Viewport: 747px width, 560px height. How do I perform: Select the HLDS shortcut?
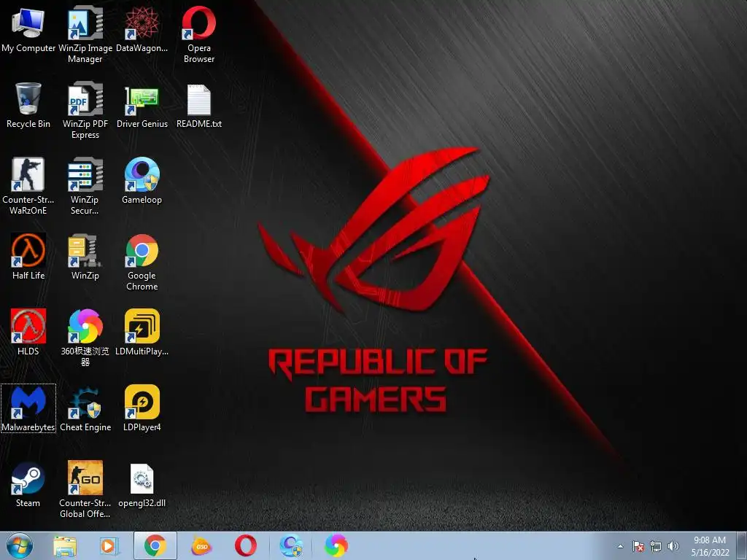click(x=28, y=332)
